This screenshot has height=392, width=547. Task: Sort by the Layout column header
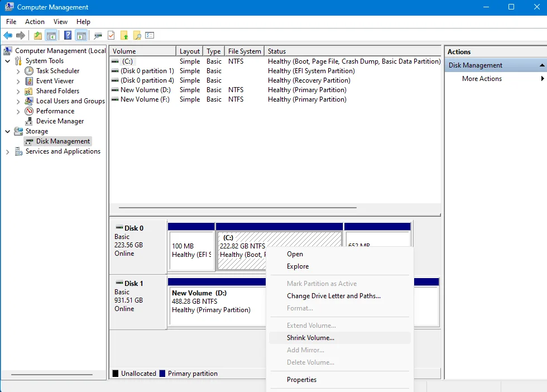[x=189, y=51]
